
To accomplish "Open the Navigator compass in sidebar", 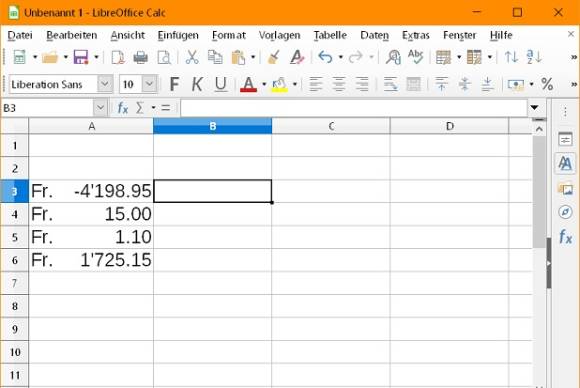I will pyautogui.click(x=565, y=212).
